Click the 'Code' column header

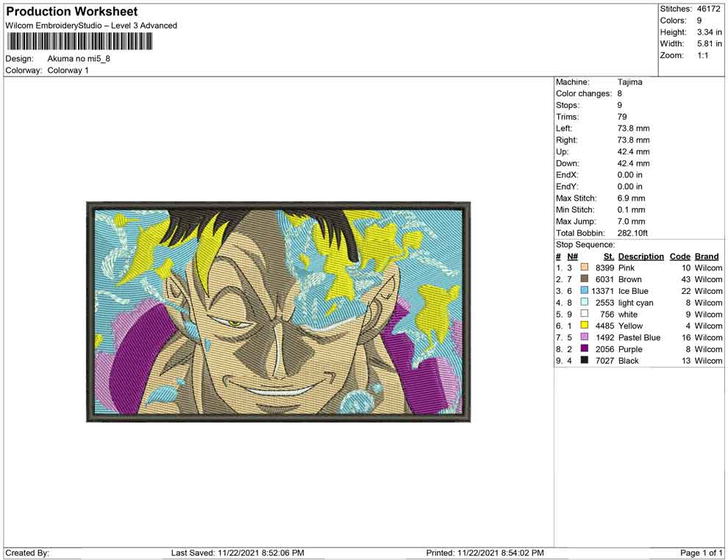coord(679,256)
